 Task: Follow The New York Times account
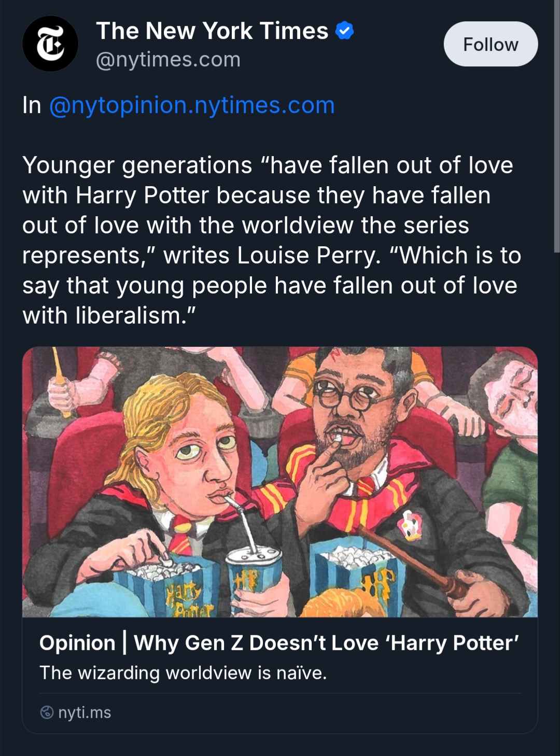pyautogui.click(x=490, y=44)
